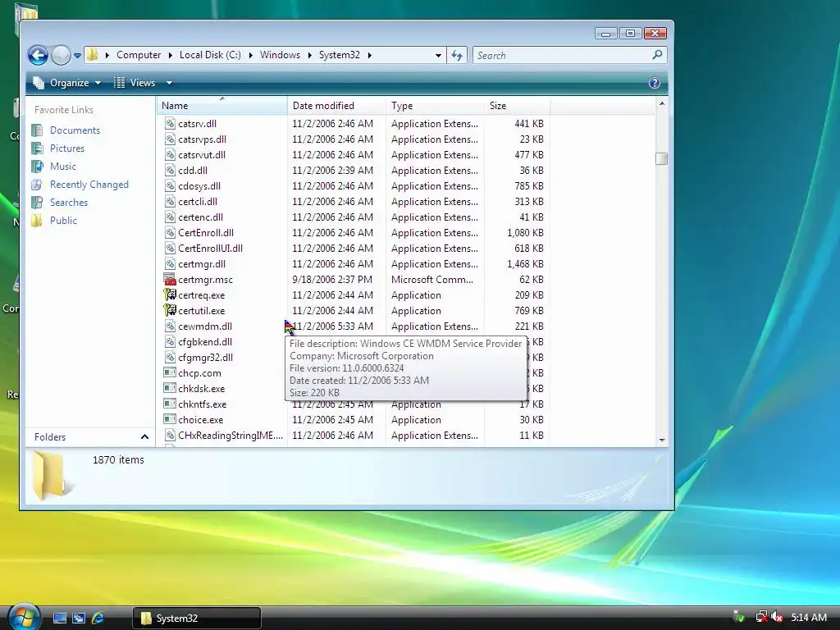Click the vertical scrollbar thumb
The height and width of the screenshot is (630, 840).
[x=662, y=158]
